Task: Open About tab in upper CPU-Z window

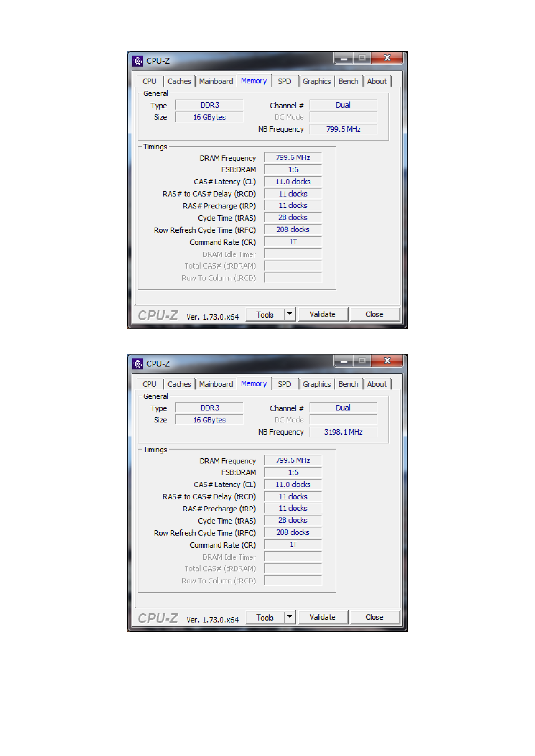Action: click(377, 81)
